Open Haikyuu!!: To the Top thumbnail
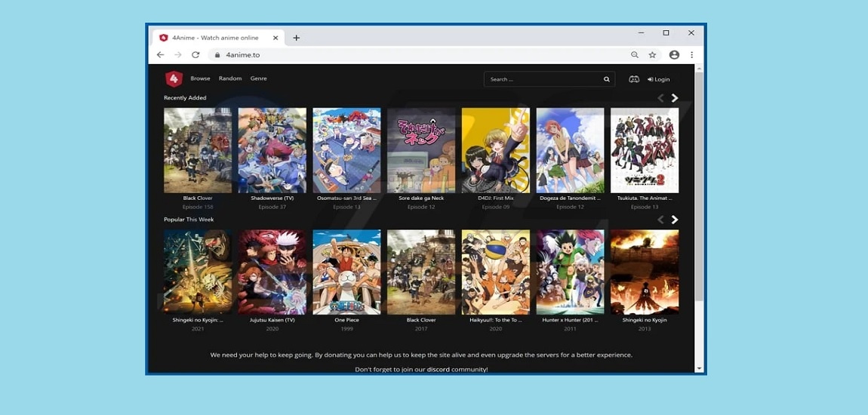Screen dimensions: 868x415 point(495,272)
